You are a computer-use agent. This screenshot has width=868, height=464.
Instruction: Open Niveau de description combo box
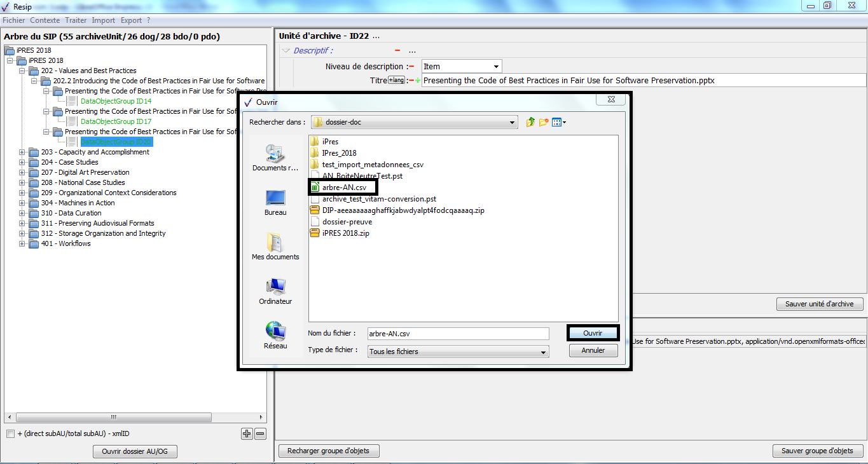click(462, 66)
